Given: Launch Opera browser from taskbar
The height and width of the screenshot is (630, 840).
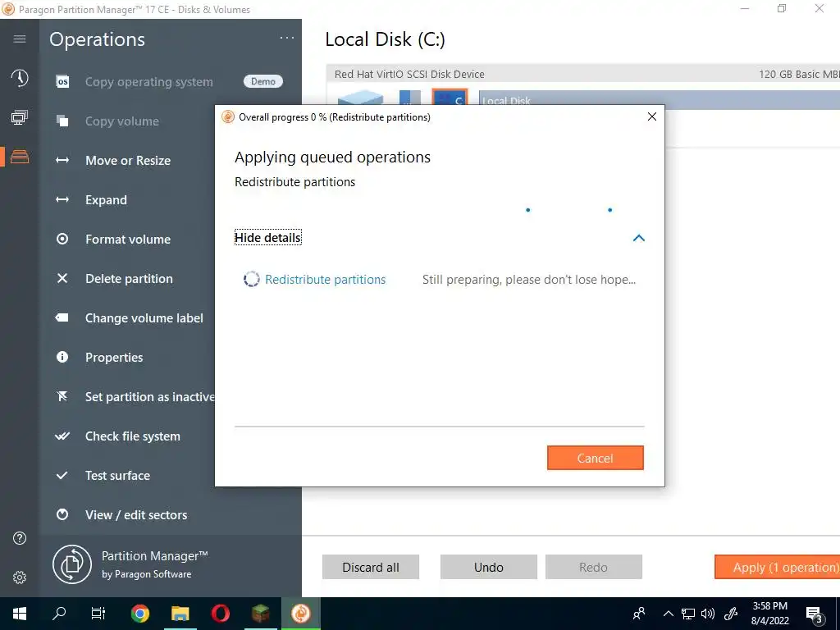Looking at the screenshot, I should pyautogui.click(x=221, y=614).
